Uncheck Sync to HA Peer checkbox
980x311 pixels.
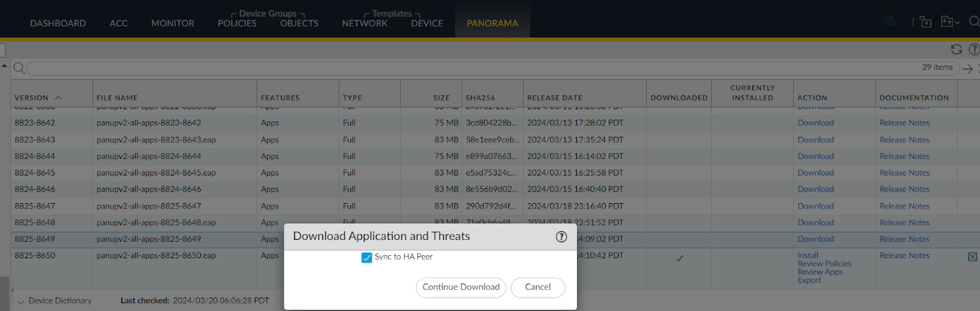click(367, 258)
